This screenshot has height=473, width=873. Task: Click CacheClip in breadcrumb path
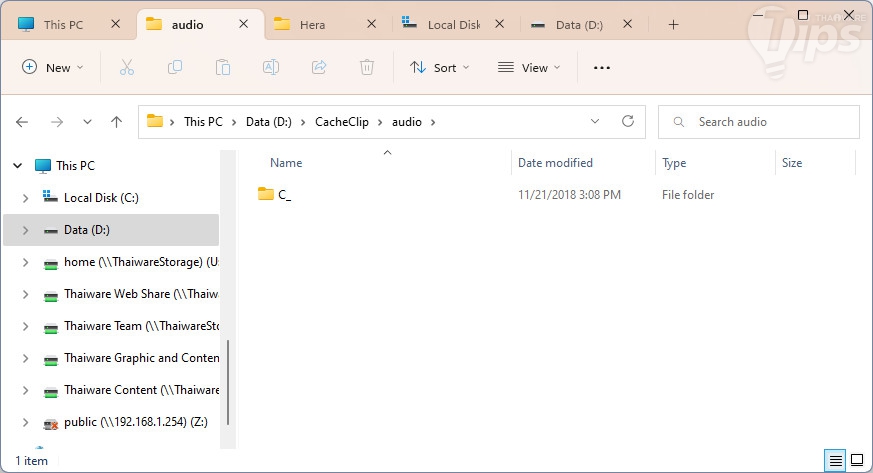(342, 122)
